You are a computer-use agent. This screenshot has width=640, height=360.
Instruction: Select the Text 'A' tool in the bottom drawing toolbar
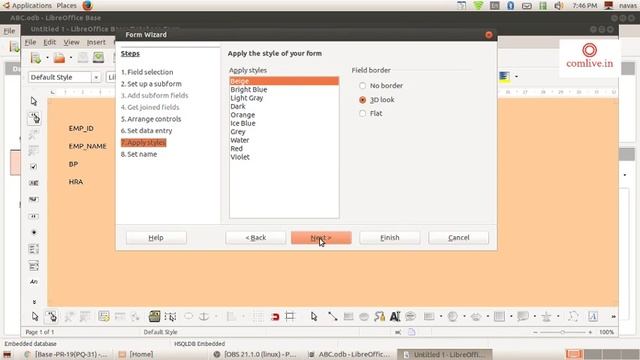pyautogui.click(x=395, y=316)
